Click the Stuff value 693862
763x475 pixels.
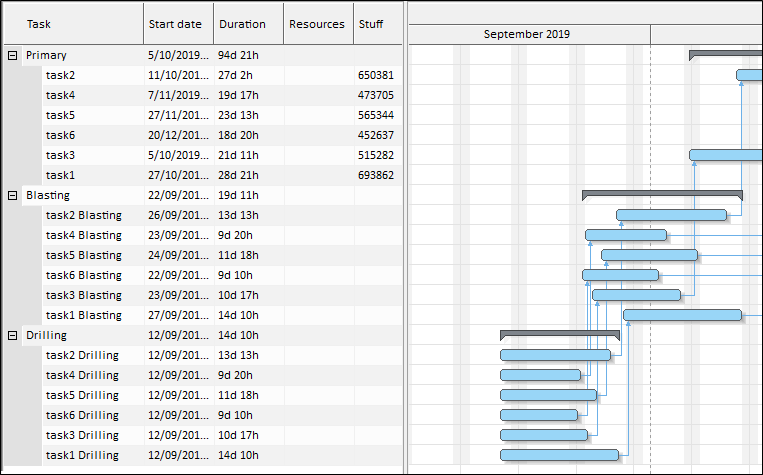(376, 175)
